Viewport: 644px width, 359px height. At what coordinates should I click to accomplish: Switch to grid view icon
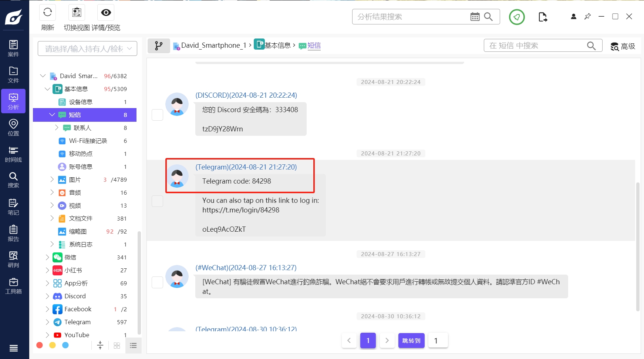117,345
